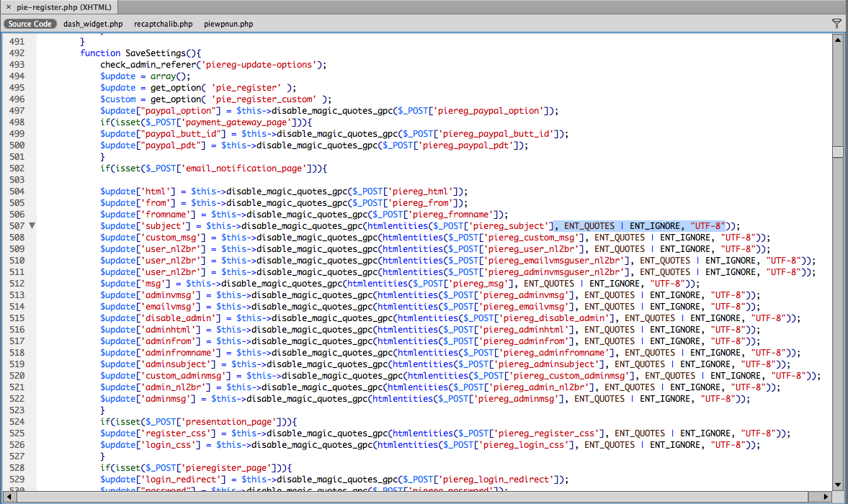
Task: Click 'piereg_login_redirect' on line 529
Action: [496, 480]
